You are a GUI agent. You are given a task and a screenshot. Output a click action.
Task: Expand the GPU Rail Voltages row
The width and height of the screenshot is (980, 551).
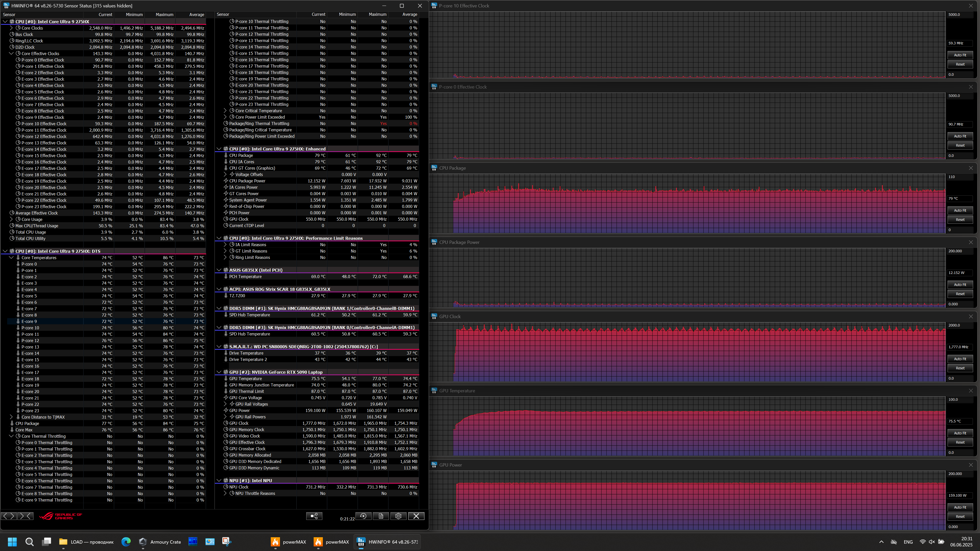click(x=225, y=404)
